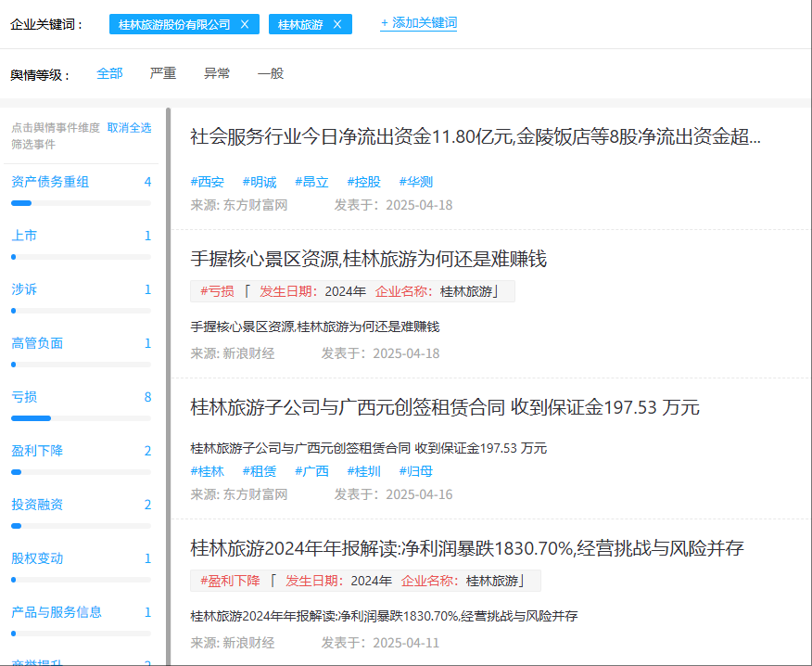Toggle the 涉诉 event filter
The width and height of the screenshot is (812, 666).
pyautogui.click(x=25, y=289)
